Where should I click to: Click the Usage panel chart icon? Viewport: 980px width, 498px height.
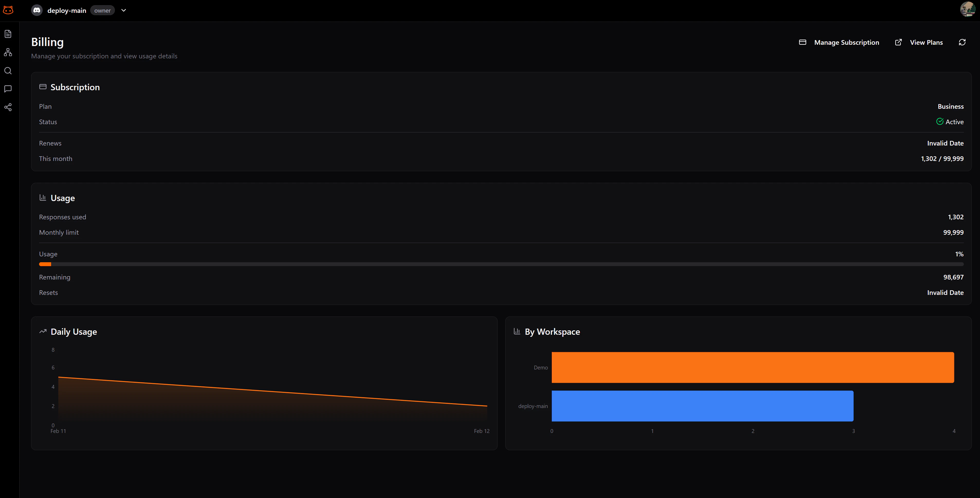pos(43,197)
